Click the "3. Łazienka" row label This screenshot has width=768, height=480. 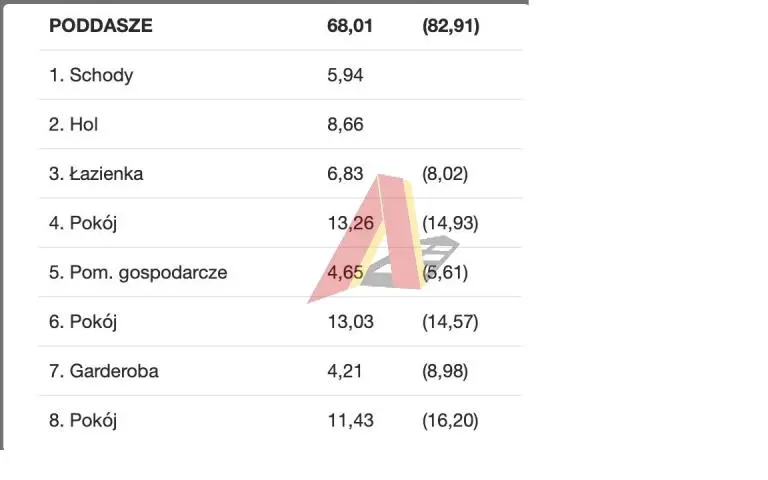[96, 174]
